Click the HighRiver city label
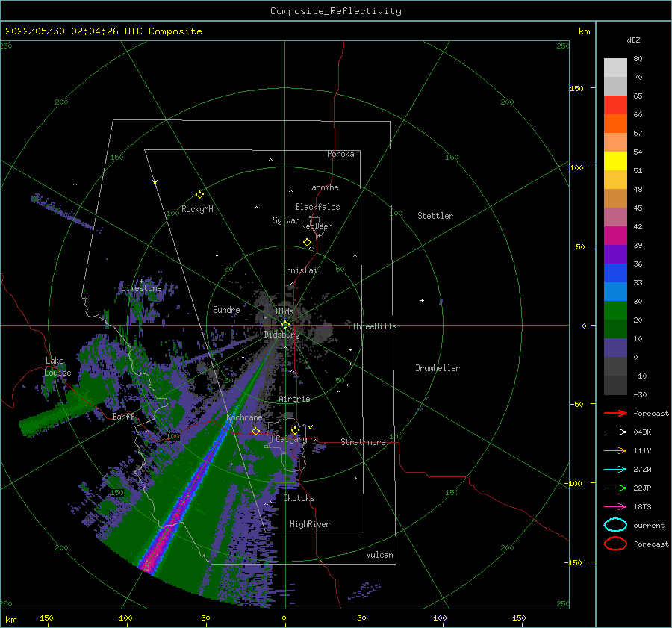The width and height of the screenshot is (672, 628). [x=310, y=524]
